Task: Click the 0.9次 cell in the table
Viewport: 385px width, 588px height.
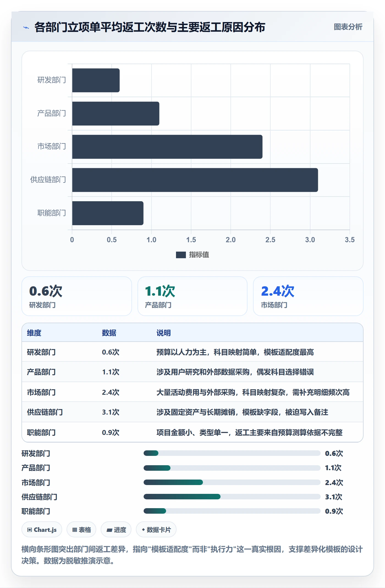Action: [x=111, y=432]
